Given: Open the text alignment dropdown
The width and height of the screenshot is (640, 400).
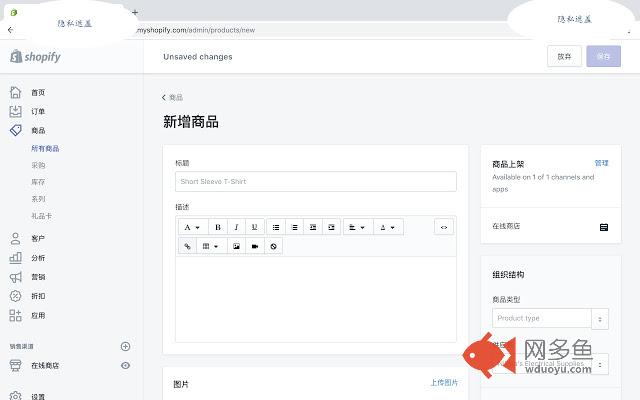Looking at the screenshot, I should pos(358,227).
